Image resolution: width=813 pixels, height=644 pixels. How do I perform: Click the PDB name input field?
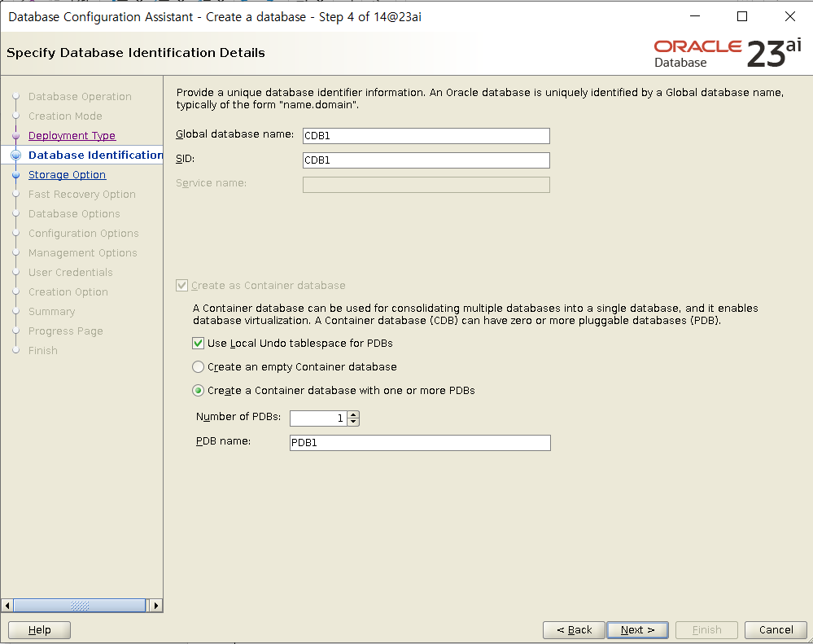click(420, 443)
